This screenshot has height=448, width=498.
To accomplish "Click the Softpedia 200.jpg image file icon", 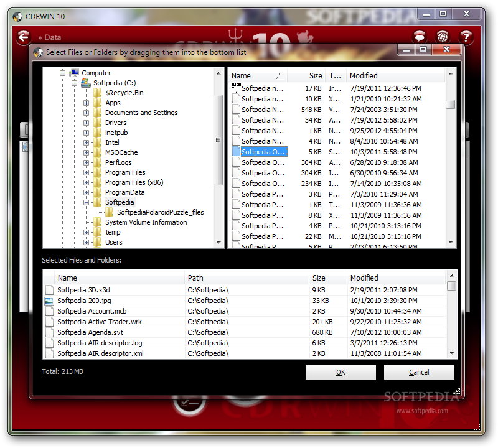I will pos(49,301).
